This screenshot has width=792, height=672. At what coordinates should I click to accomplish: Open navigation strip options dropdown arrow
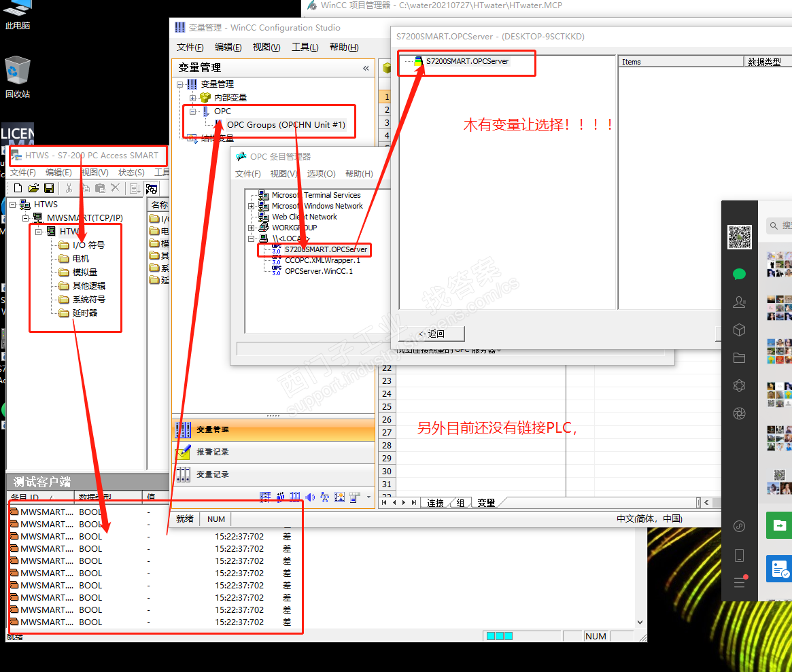pos(368,497)
